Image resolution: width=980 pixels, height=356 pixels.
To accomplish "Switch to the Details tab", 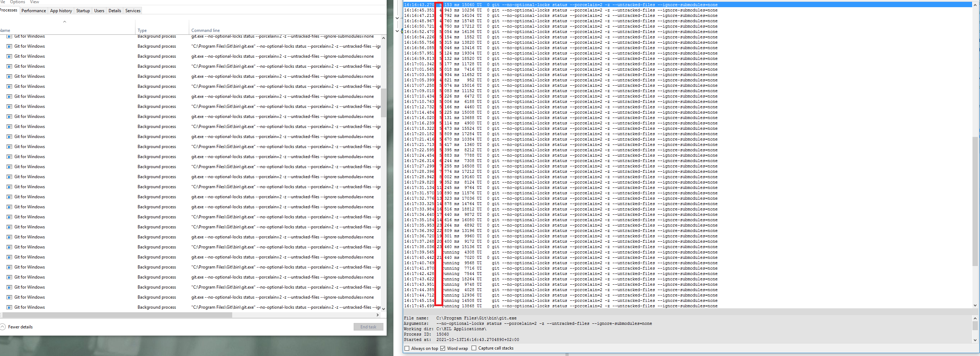I will [115, 10].
